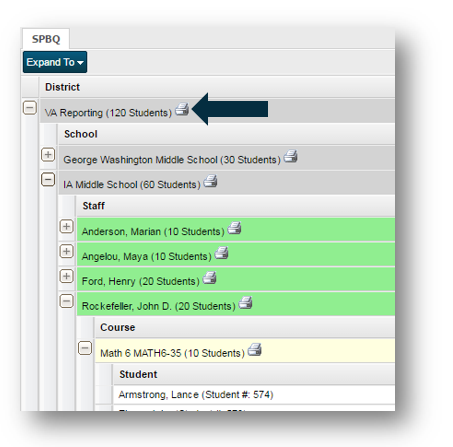Collapse IA Middle School row
Viewport: 453px width, 447px height.
pyautogui.click(x=48, y=180)
